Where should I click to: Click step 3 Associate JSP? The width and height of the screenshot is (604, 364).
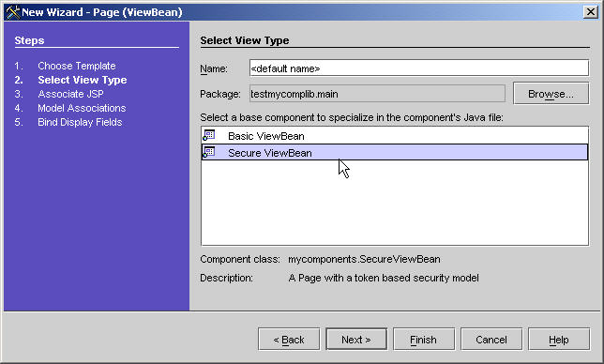pyautogui.click(x=70, y=94)
